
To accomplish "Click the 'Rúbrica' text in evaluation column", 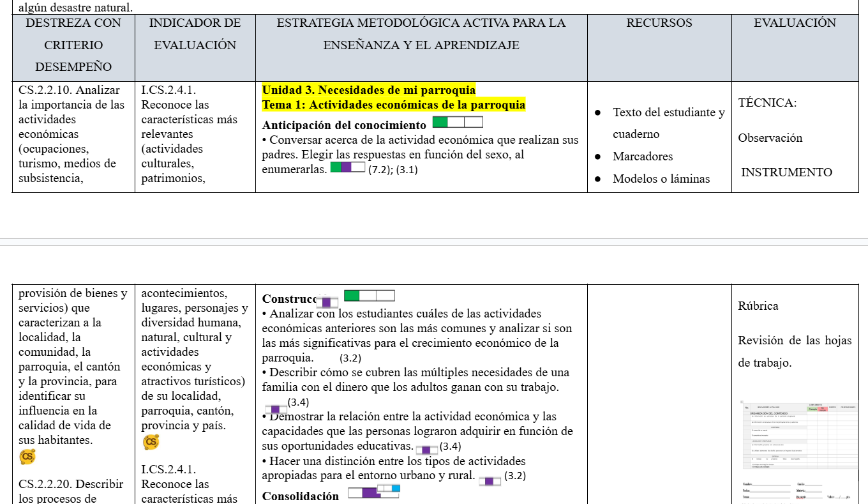I will (758, 306).
